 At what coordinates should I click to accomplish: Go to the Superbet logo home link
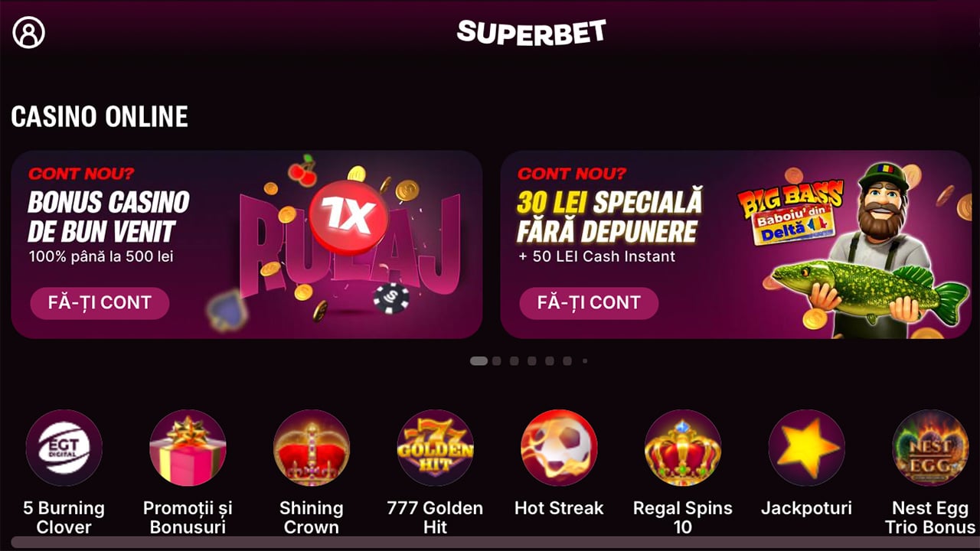pos(531,32)
